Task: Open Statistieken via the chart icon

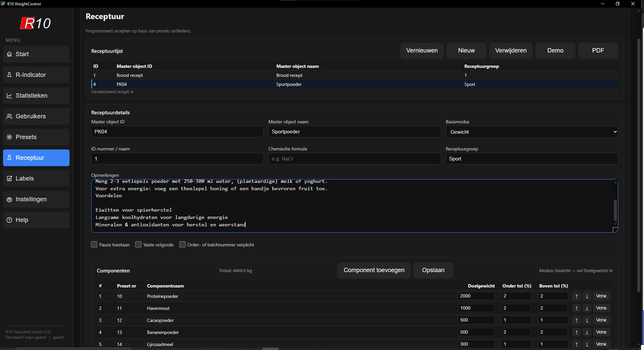Action: click(x=10, y=95)
